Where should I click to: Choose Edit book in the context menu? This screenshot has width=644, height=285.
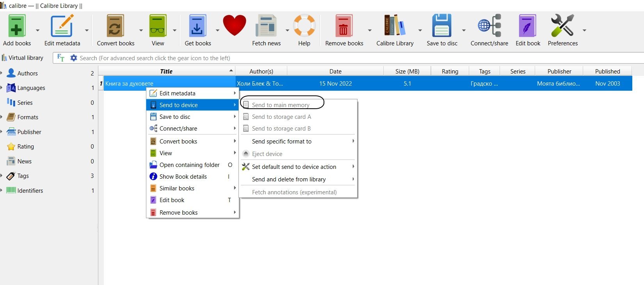pyautogui.click(x=192, y=200)
